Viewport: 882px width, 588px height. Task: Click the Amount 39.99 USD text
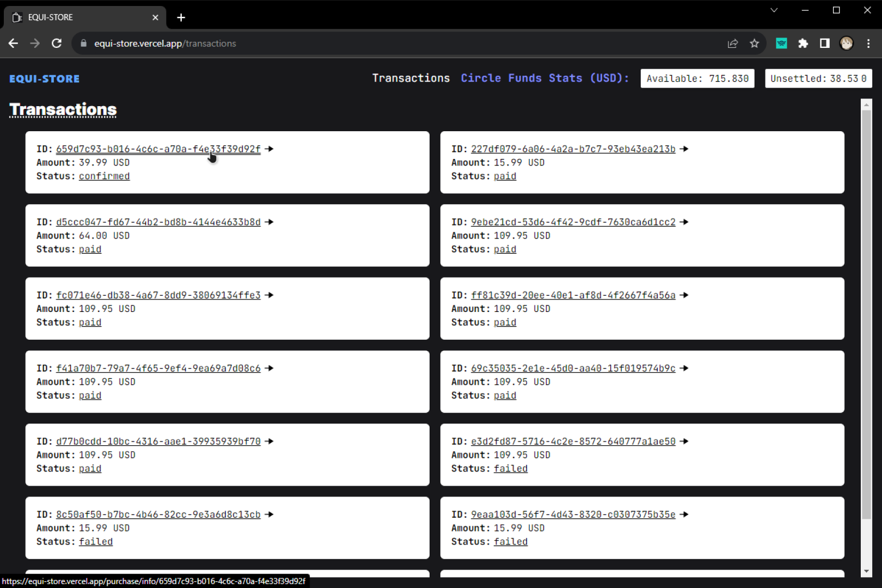click(83, 163)
